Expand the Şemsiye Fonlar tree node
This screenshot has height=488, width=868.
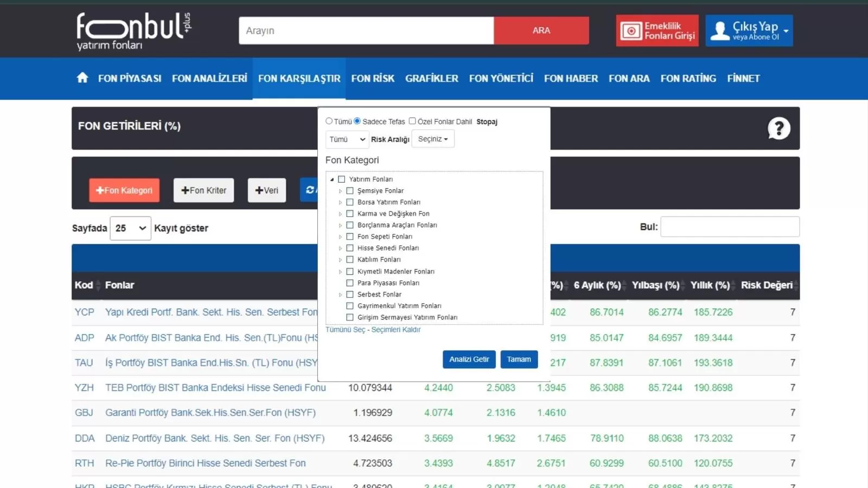pos(340,191)
